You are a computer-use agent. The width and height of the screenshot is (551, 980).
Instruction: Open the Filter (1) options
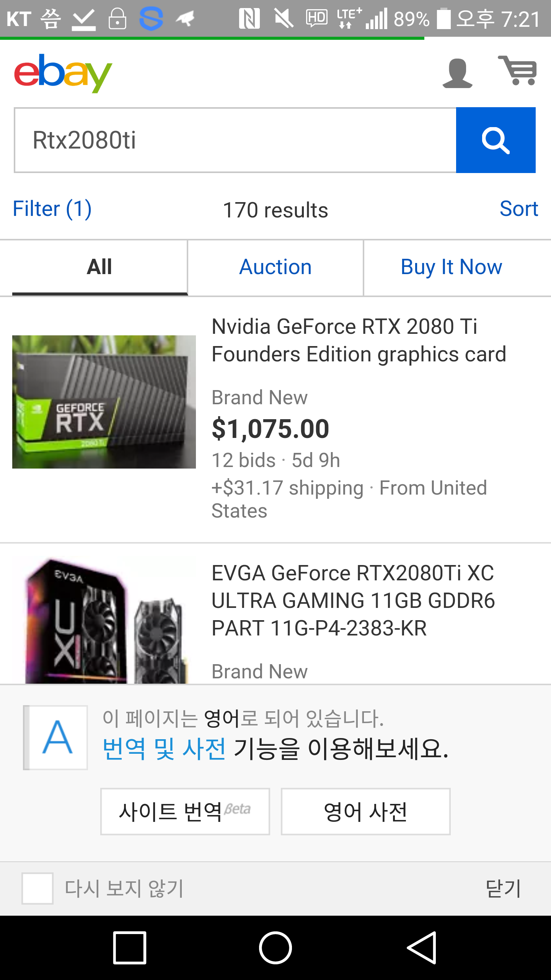click(52, 209)
